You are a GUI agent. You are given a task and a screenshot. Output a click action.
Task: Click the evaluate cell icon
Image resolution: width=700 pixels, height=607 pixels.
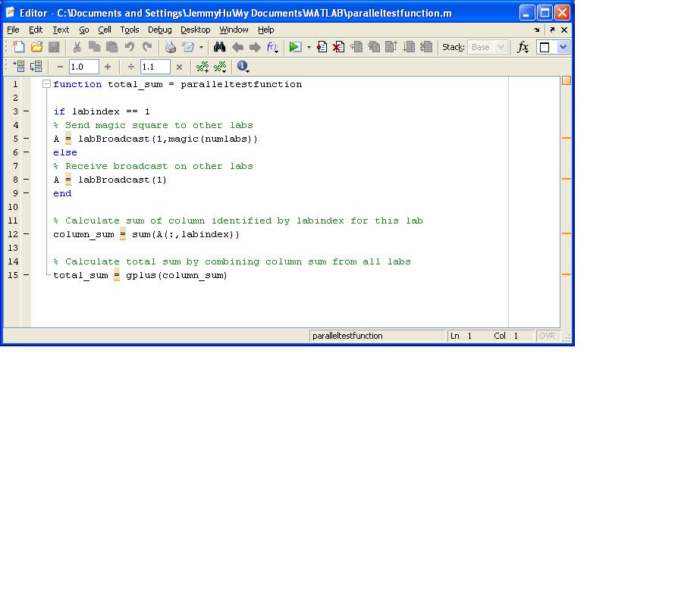(18, 67)
